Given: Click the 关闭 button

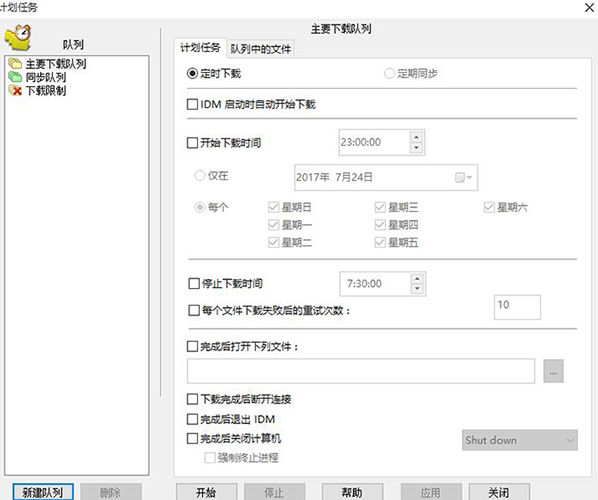Looking at the screenshot, I should (499, 492).
